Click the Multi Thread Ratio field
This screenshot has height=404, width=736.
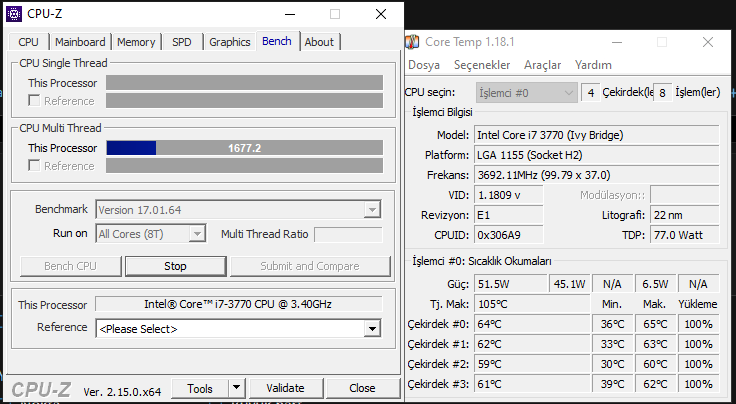tap(348, 234)
